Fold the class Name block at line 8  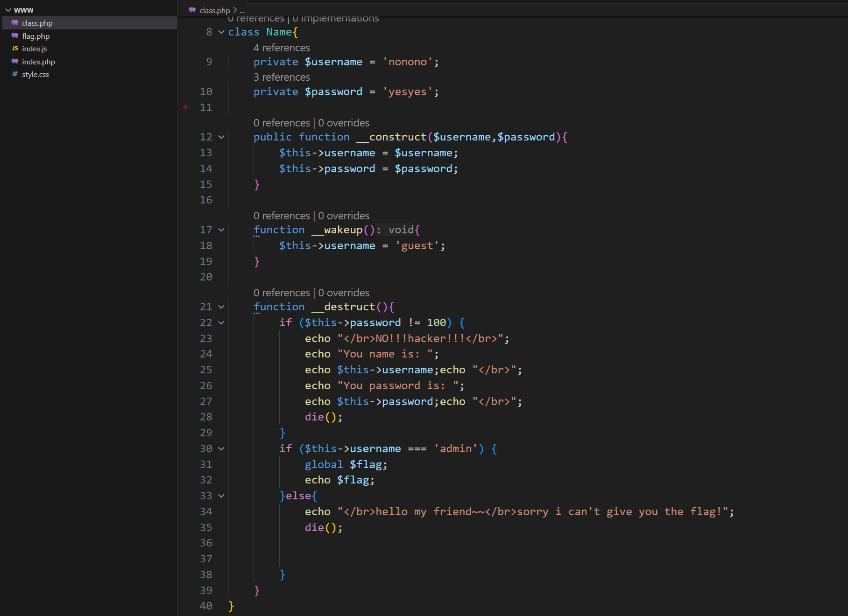point(221,32)
